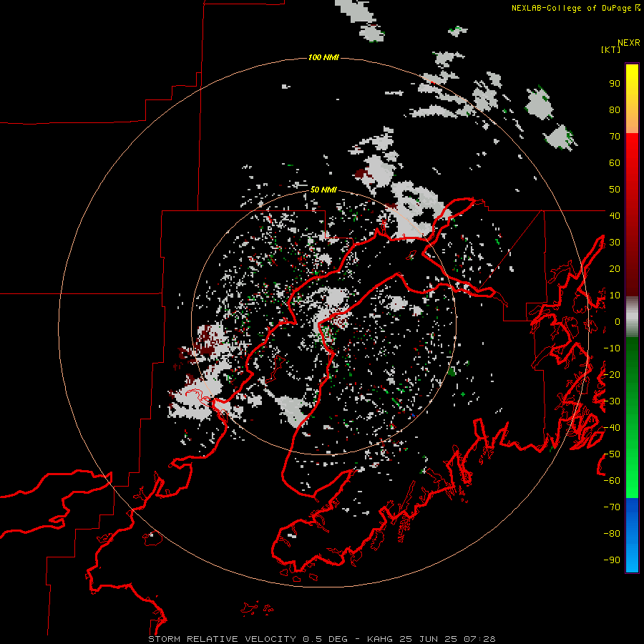Click the "20" positive velocity legend value
644x644 pixels.
point(615,269)
